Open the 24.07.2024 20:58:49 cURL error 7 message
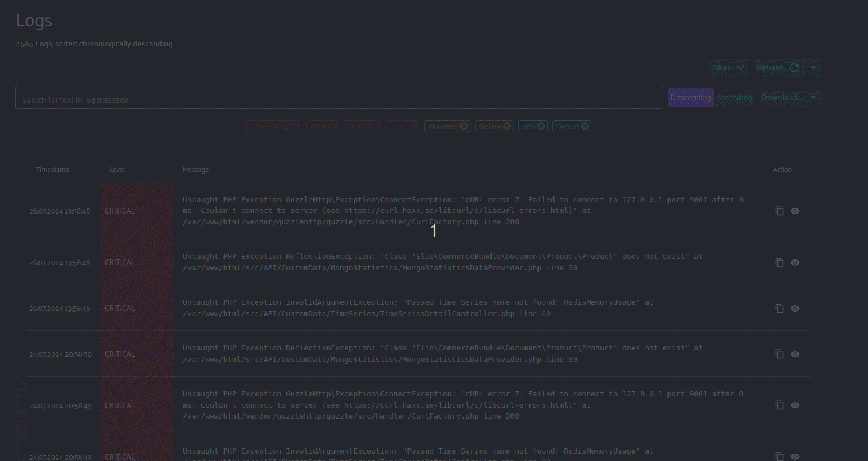 (463, 405)
